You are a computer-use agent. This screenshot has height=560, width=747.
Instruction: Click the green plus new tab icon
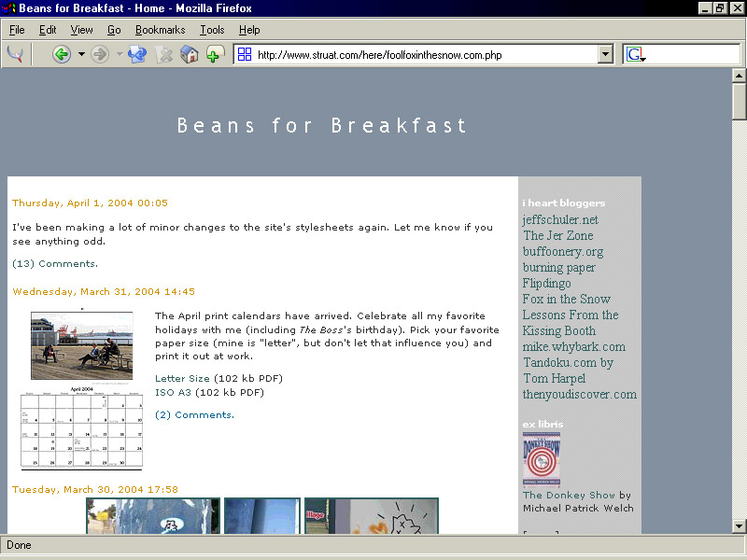(x=215, y=54)
